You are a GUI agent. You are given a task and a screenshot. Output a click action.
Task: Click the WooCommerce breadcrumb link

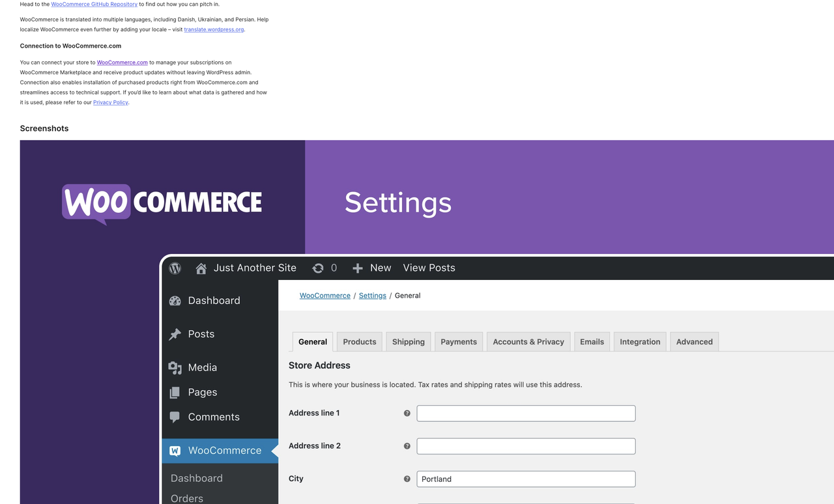(324, 296)
